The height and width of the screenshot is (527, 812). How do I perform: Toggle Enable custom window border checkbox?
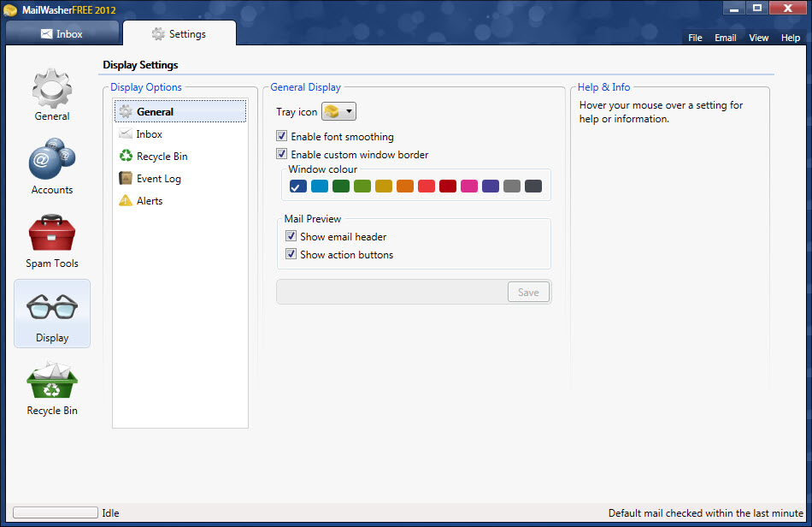(282, 154)
